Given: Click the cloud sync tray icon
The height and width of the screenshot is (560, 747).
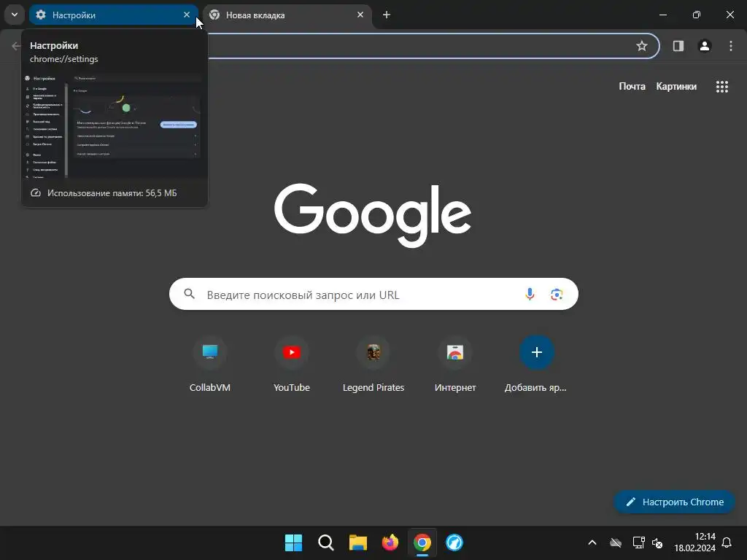Looking at the screenshot, I should (x=616, y=542).
